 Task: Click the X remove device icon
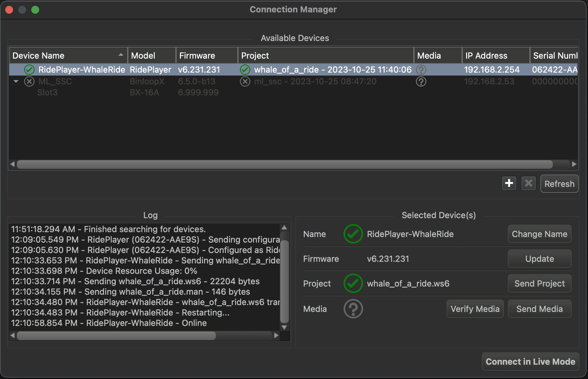(x=528, y=183)
